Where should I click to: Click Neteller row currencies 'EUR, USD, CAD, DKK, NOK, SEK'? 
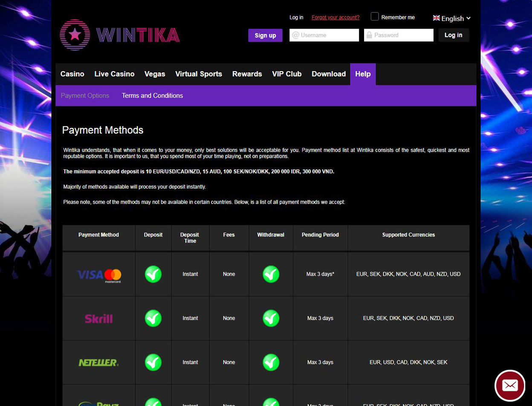(x=408, y=362)
